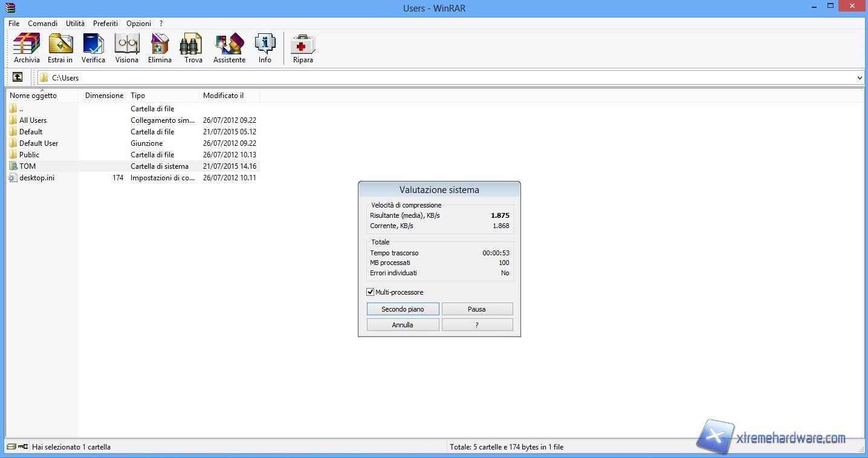Click the Archivia toolbar icon
This screenshot has height=458, width=868.
[26, 48]
